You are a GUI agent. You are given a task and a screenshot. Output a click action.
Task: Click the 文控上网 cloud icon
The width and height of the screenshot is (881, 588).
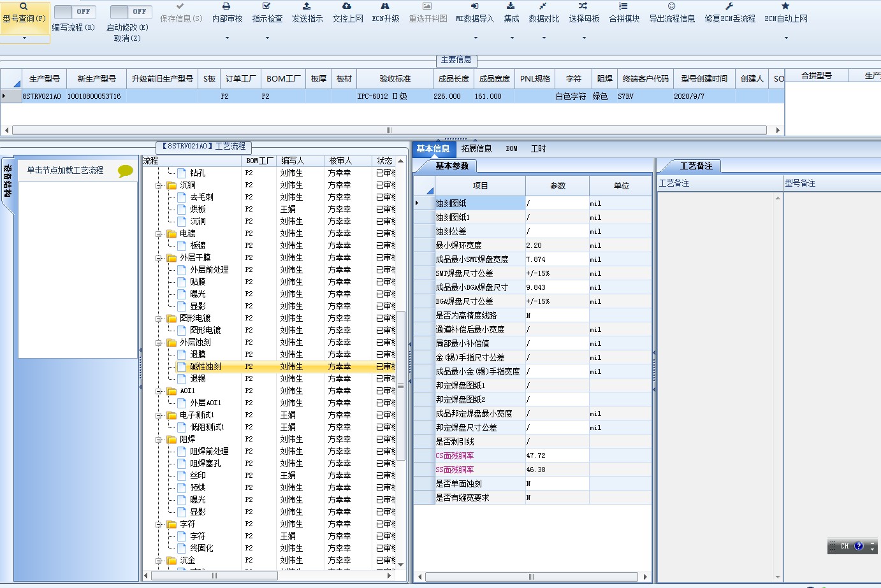pyautogui.click(x=347, y=6)
